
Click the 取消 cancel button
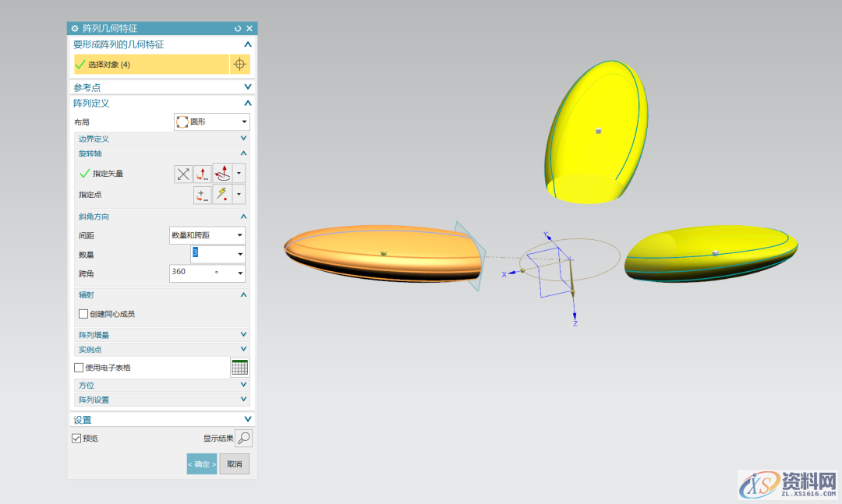234,464
